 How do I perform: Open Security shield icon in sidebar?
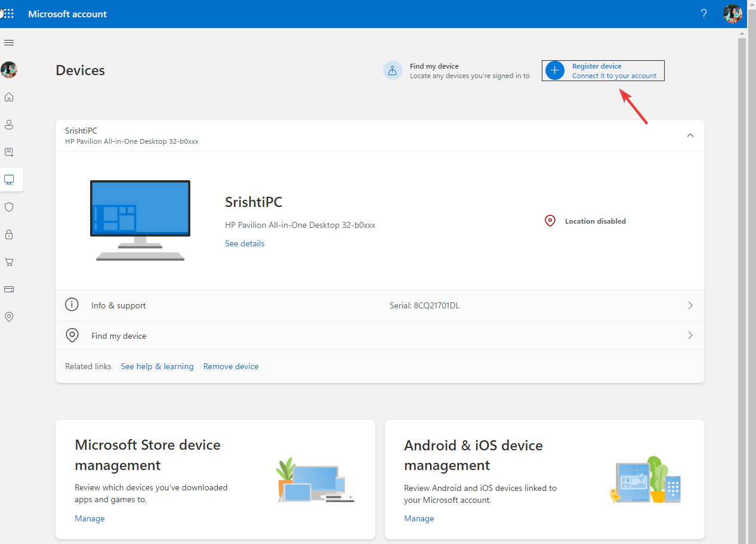click(x=9, y=207)
